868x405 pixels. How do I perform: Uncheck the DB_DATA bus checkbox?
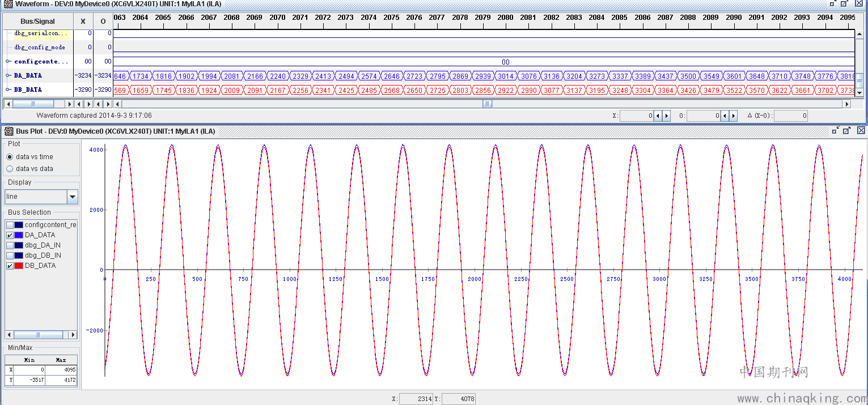coord(10,266)
